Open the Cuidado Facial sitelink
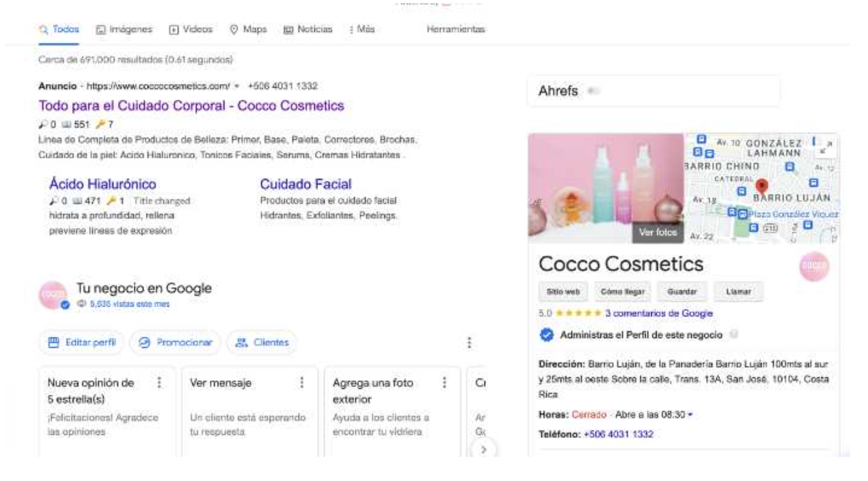 click(306, 184)
